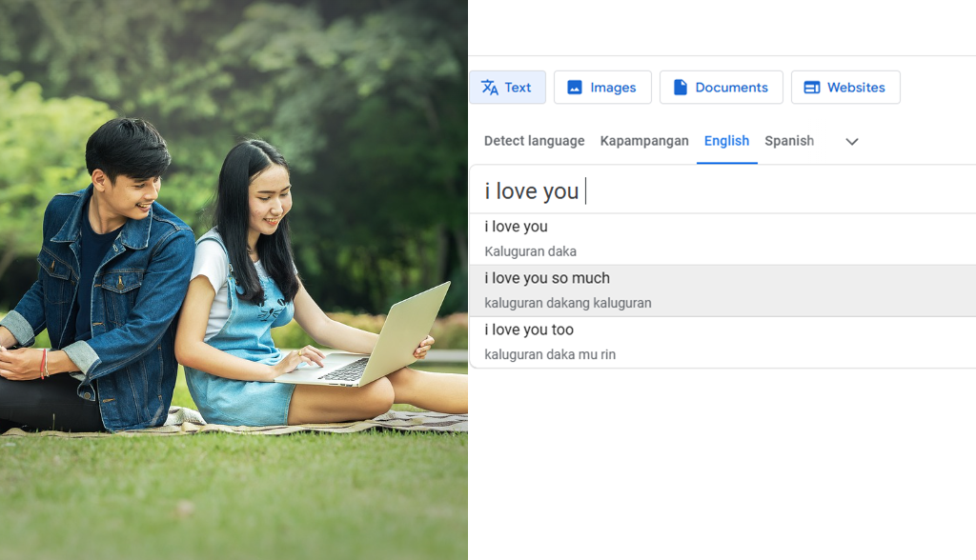Click the page icon beside Documents label
976x560 pixels.
[681, 87]
